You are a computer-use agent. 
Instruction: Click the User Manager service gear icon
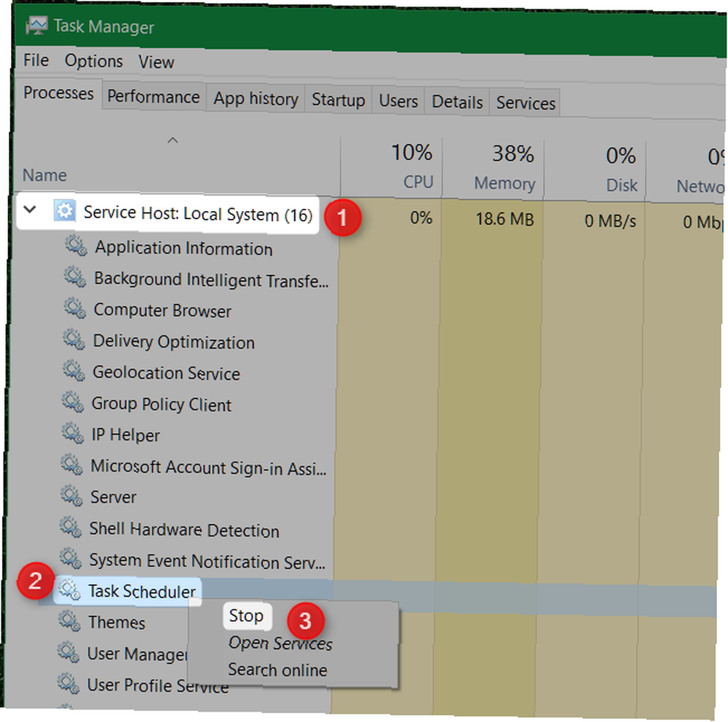[68, 652]
